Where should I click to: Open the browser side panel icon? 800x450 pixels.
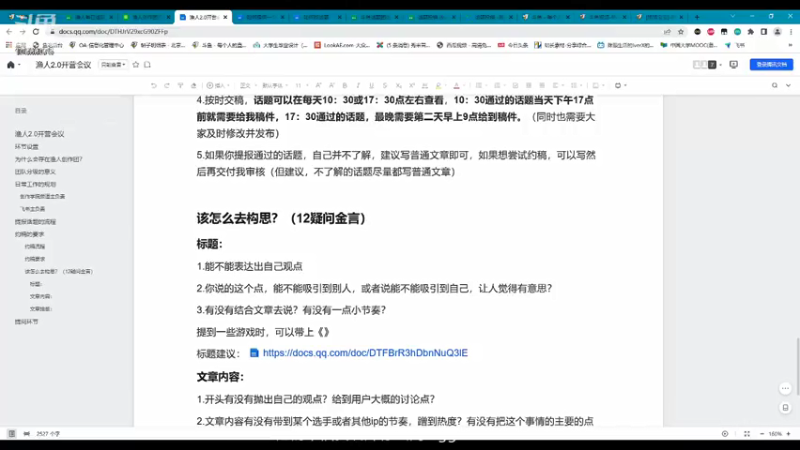tap(764, 32)
